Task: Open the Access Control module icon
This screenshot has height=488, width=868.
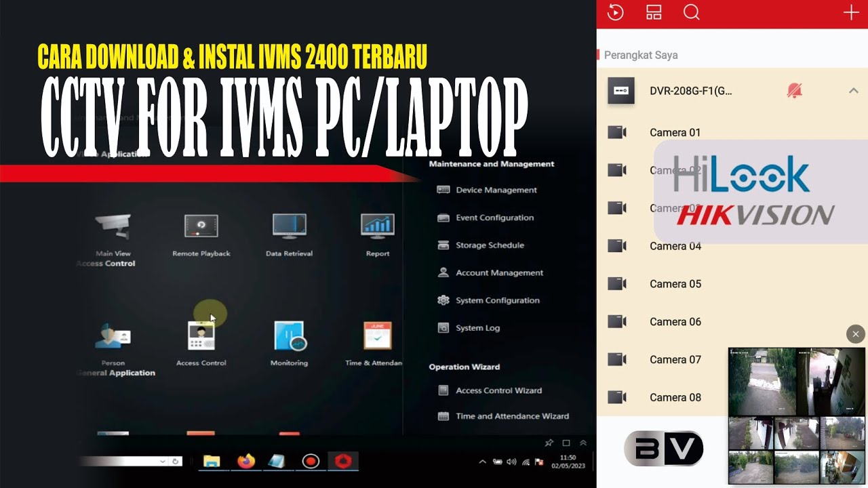Action: (x=201, y=335)
